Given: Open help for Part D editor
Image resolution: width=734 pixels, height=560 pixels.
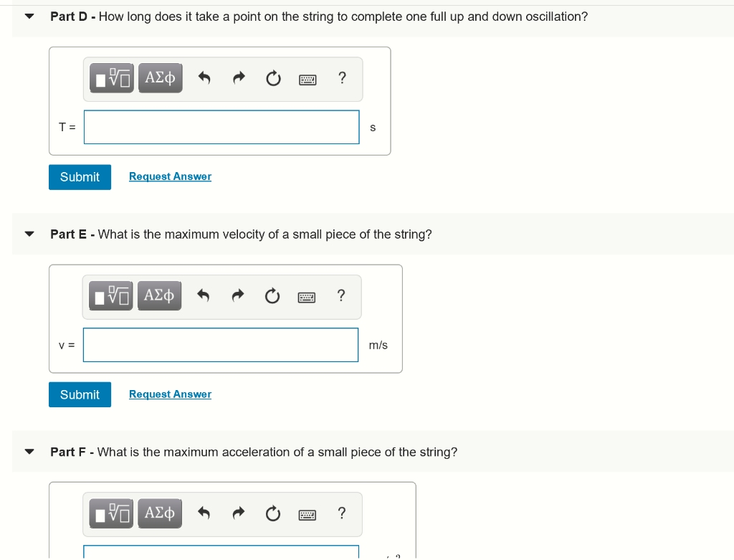Looking at the screenshot, I should [342, 77].
